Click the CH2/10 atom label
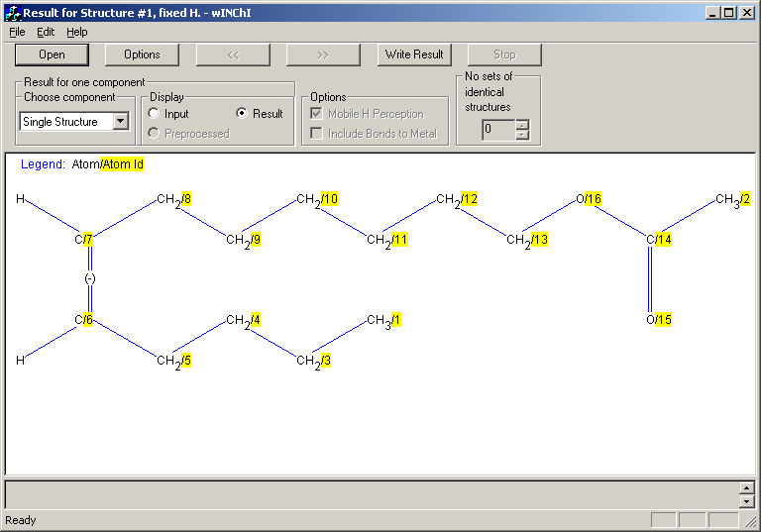761x532 pixels. (317, 199)
